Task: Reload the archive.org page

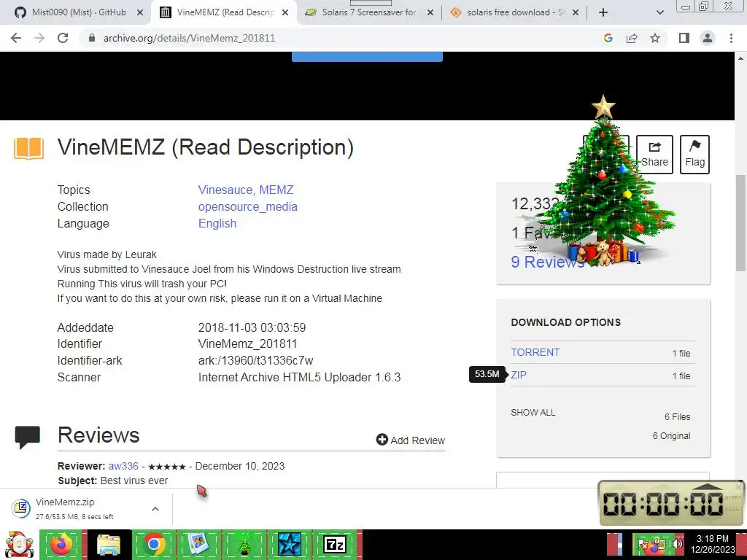Action: click(63, 38)
